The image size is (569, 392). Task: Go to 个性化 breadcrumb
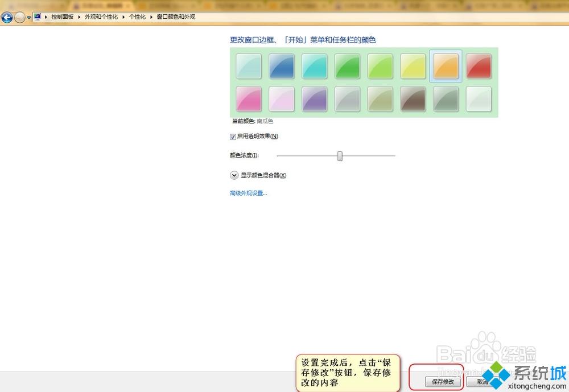point(137,17)
